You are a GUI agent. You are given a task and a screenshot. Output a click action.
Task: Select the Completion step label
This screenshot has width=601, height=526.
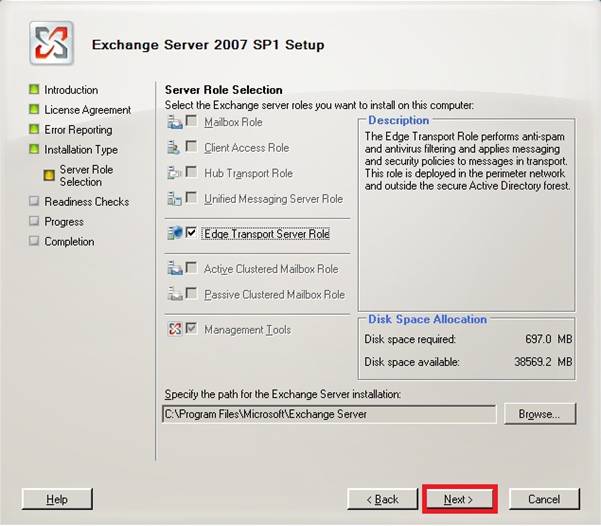click(x=69, y=242)
